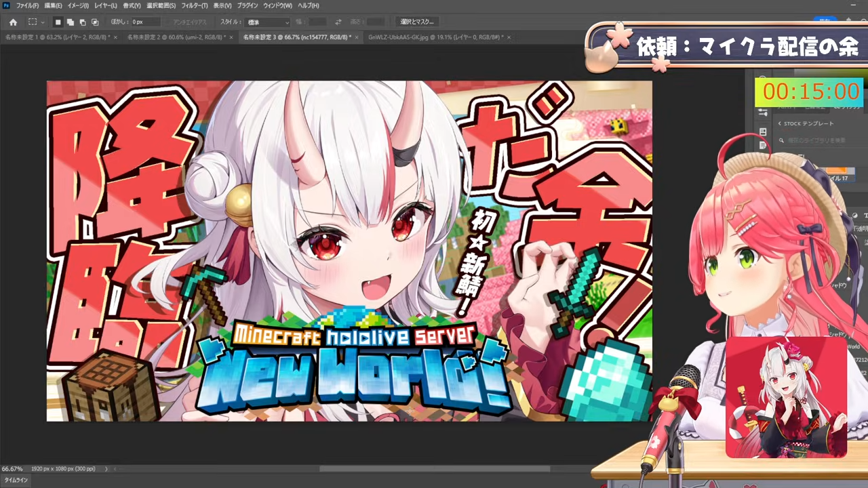The height and width of the screenshot is (488, 868).
Task: Choose New Selection mode icon
Action: [58, 22]
